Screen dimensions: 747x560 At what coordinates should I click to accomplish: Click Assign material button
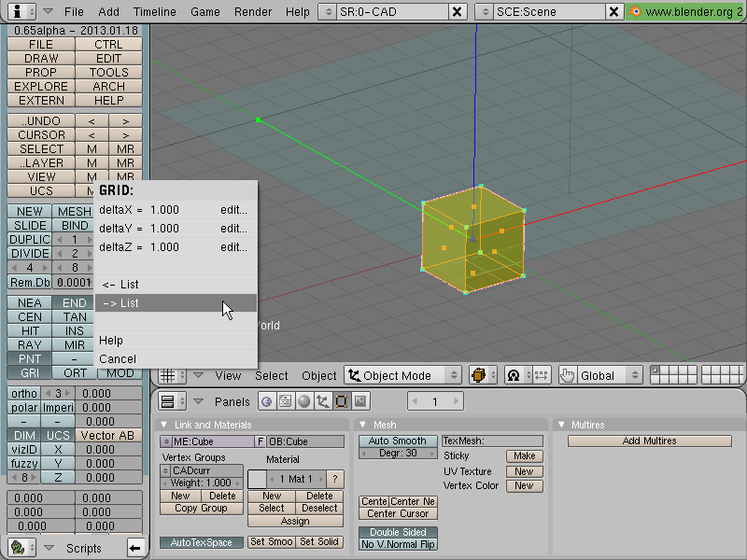[x=295, y=521]
